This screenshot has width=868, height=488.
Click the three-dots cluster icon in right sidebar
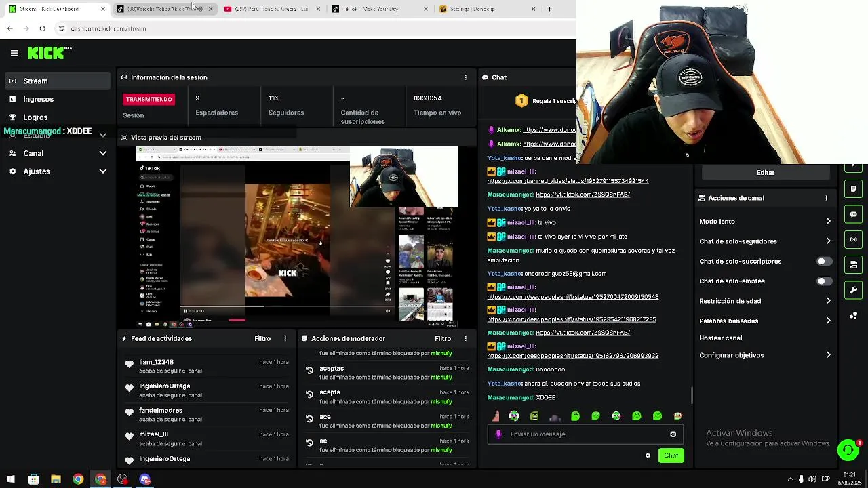coord(853,315)
